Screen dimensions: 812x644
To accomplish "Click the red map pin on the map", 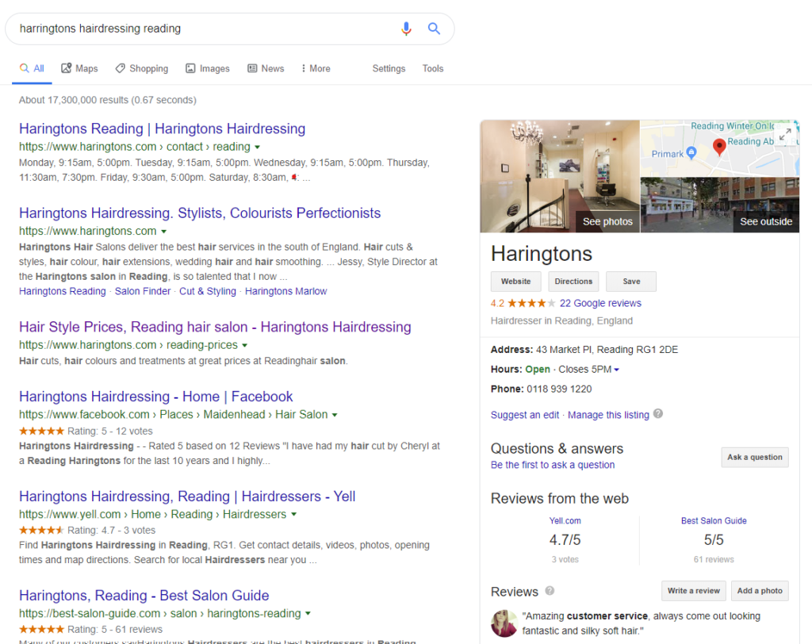I will 718,148.
